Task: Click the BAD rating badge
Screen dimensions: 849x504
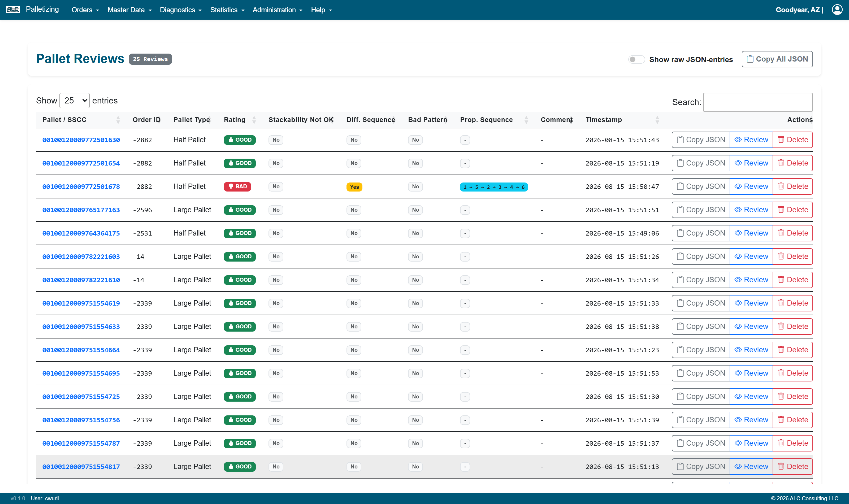Action: [x=237, y=186]
